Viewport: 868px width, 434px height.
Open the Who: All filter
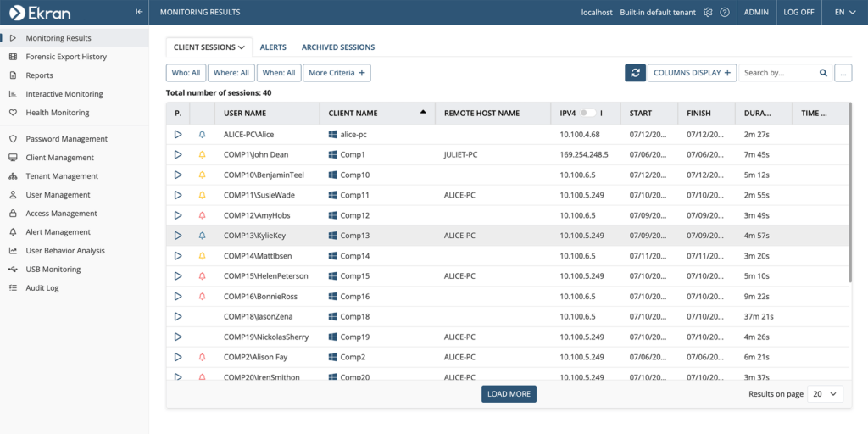click(x=186, y=73)
